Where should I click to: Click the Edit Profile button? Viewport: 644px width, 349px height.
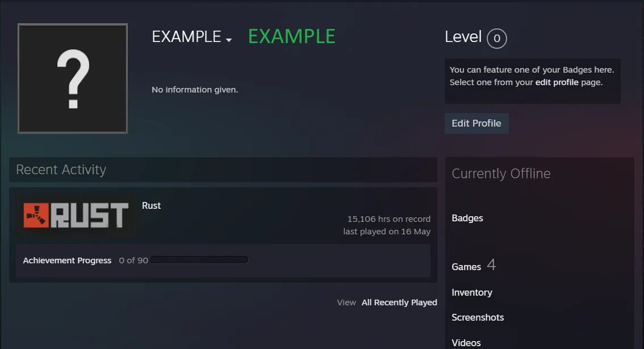click(476, 123)
